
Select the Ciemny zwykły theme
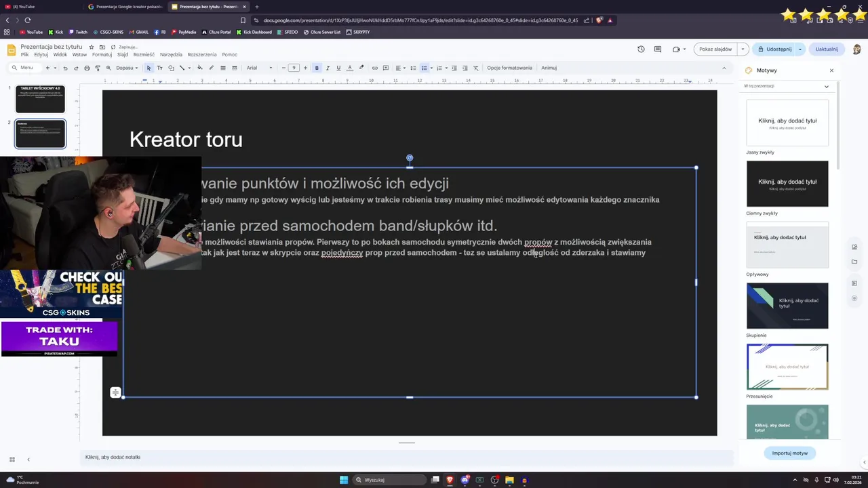point(787,184)
